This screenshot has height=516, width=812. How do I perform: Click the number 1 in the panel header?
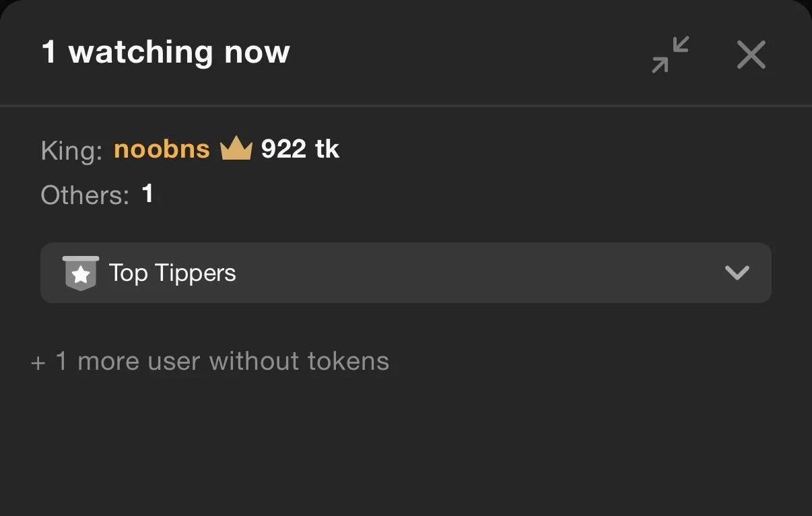point(49,53)
